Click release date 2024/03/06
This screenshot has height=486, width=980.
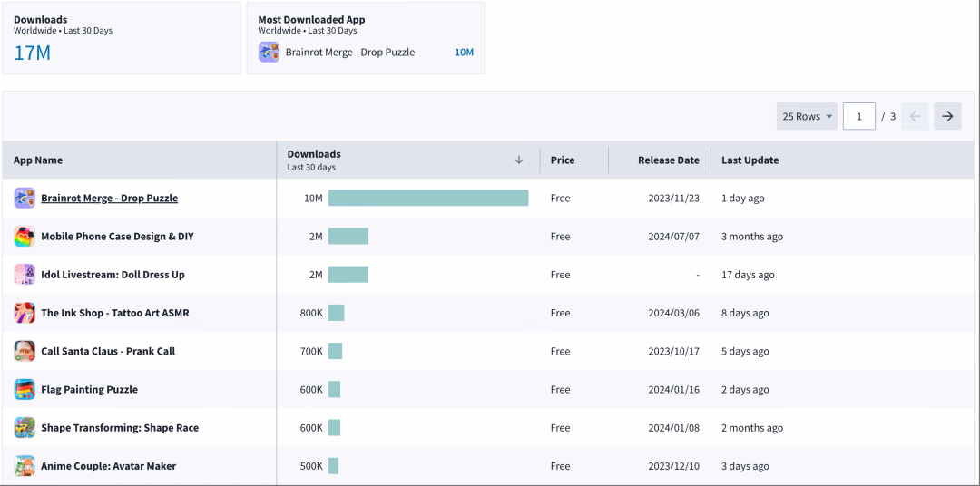point(675,313)
